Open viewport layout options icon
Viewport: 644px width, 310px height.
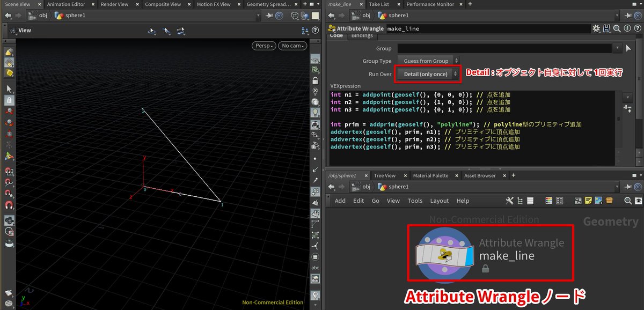(x=305, y=31)
